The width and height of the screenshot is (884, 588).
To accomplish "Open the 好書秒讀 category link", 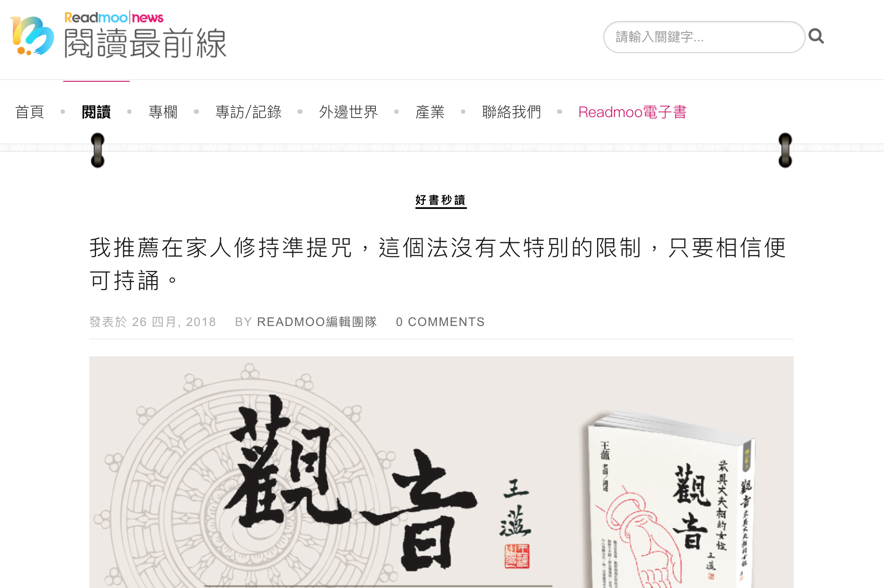I will tap(441, 200).
